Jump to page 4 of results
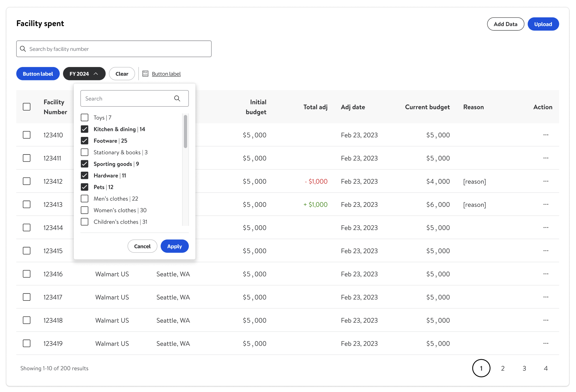This screenshot has width=576, height=392. pyautogui.click(x=545, y=368)
